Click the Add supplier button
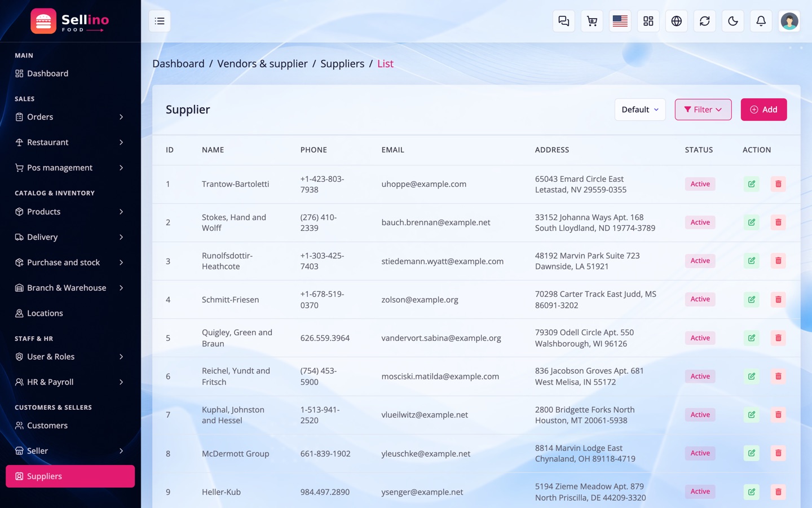 (764, 110)
